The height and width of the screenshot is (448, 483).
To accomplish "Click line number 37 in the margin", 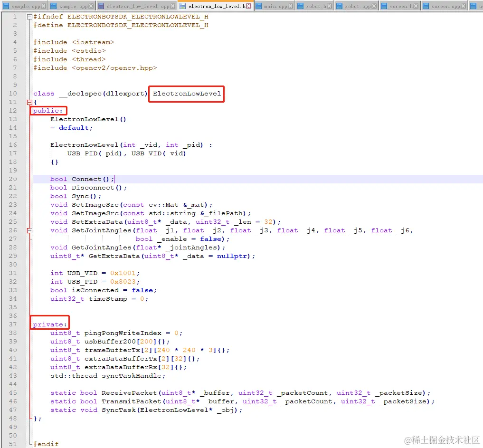I will pos(13,324).
